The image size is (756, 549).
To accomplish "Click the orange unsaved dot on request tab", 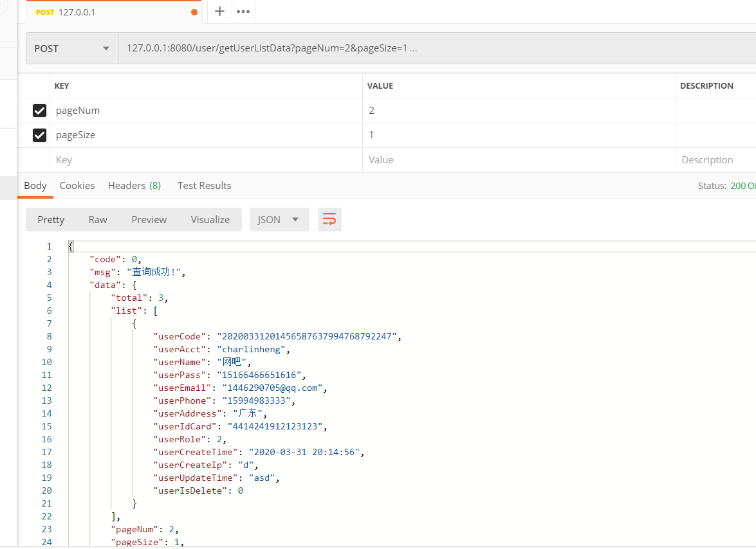I will 194,12.
